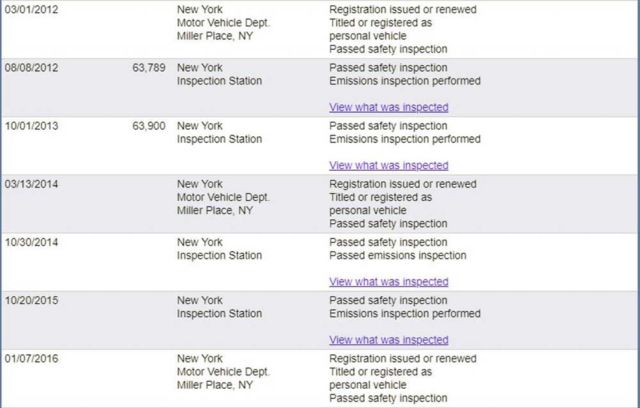640x408 pixels.
Task: Click 'Registration issued or renewed' in 03/01/2012 row
Action: (x=403, y=9)
